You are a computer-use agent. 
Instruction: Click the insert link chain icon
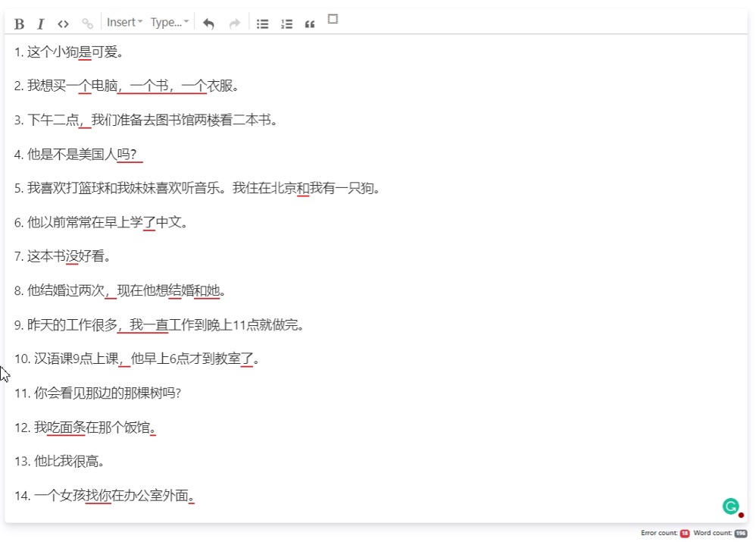87,23
